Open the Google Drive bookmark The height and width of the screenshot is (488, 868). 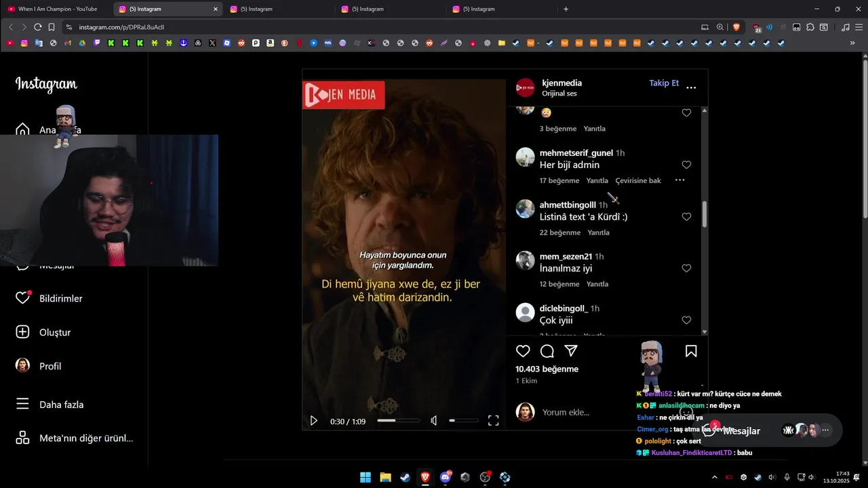pyautogui.click(x=82, y=43)
